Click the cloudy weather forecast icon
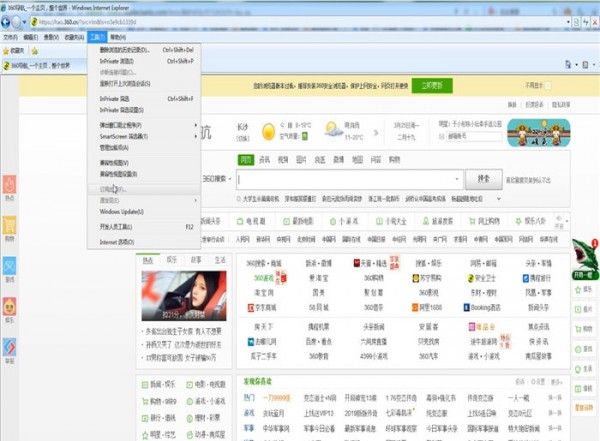The width and height of the screenshot is (600, 441). point(334,130)
